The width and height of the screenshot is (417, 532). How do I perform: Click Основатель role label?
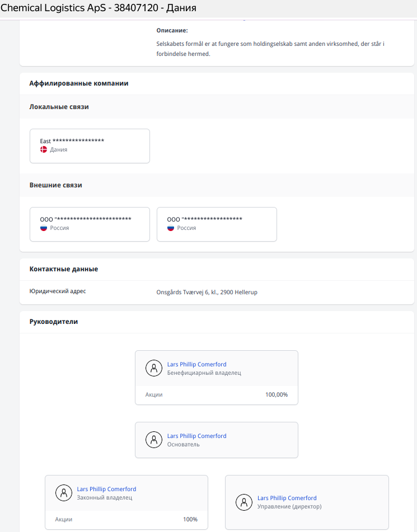184,444
